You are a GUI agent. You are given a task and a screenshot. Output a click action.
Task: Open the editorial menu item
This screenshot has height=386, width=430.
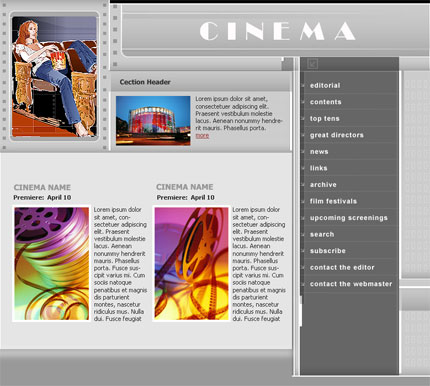point(325,85)
